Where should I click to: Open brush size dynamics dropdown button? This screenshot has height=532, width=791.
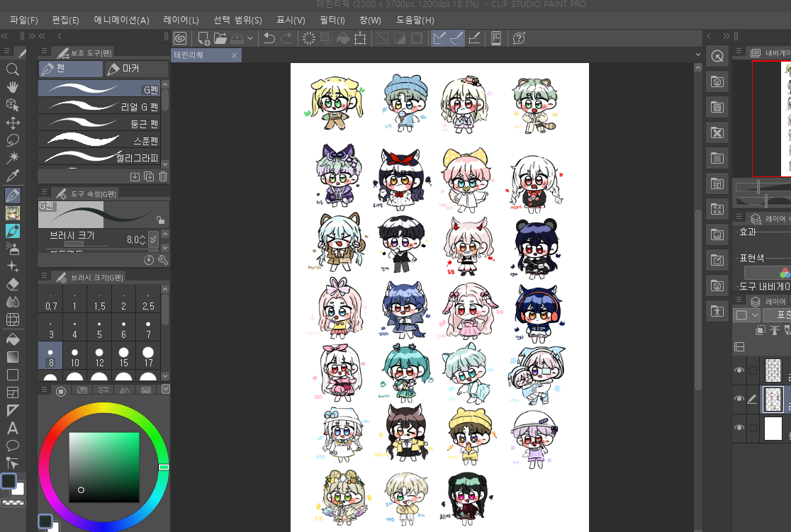153,239
